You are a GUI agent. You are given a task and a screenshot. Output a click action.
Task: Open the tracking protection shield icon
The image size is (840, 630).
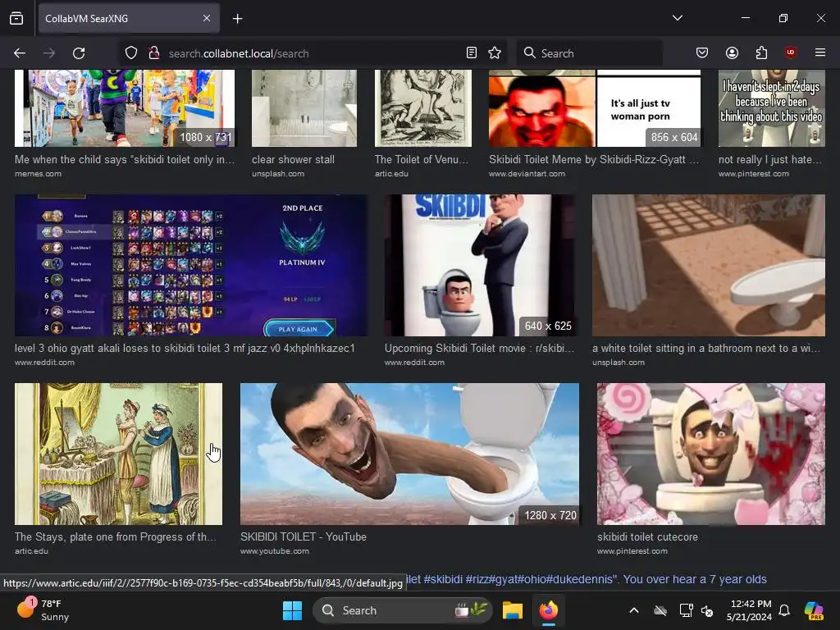coord(131,53)
